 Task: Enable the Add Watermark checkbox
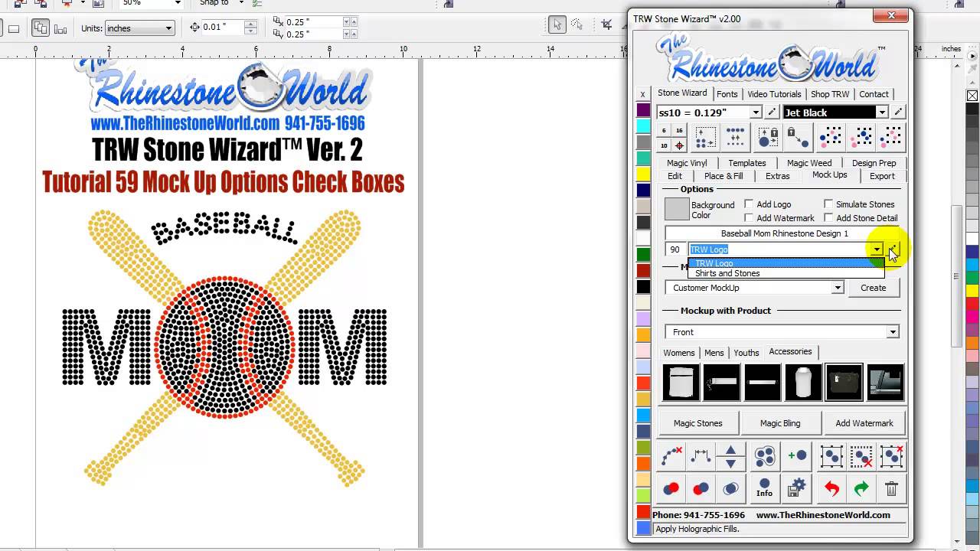click(x=749, y=218)
